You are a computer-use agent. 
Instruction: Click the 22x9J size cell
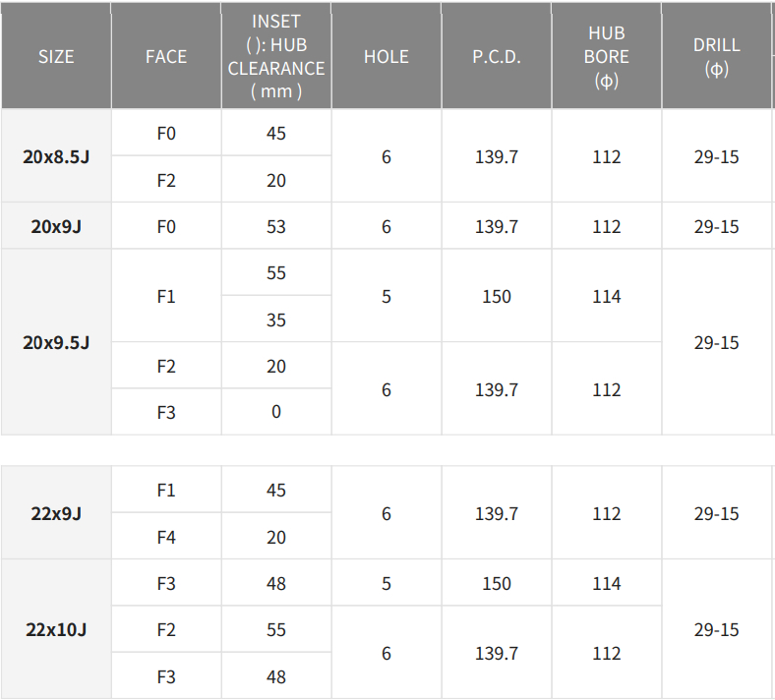coord(56,513)
